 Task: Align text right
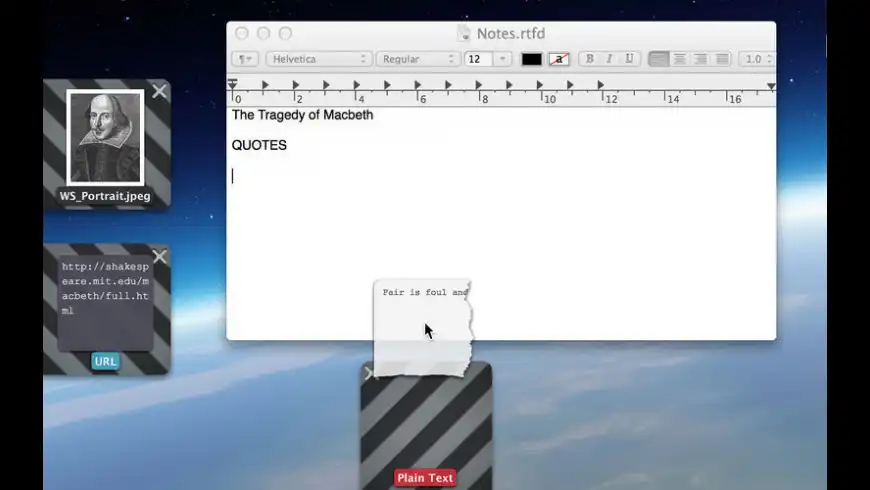coord(701,59)
